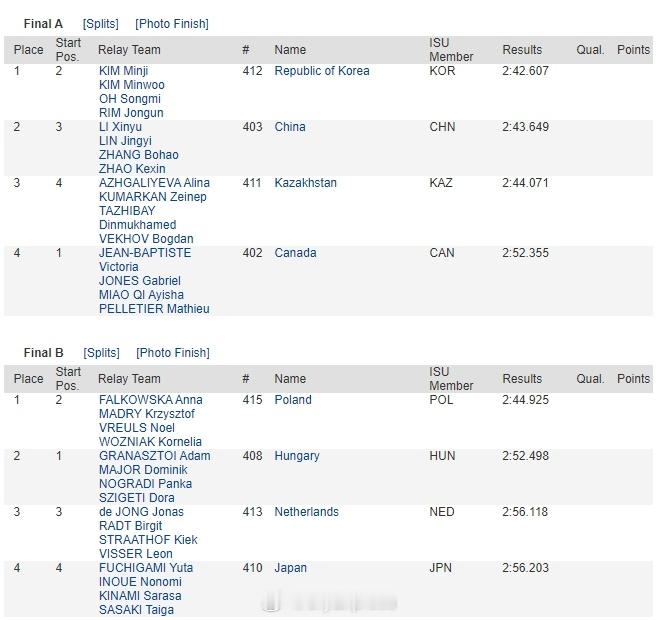Viewport: 661px width, 620px height.
Task: Click skater KIM Minji
Action: point(124,71)
